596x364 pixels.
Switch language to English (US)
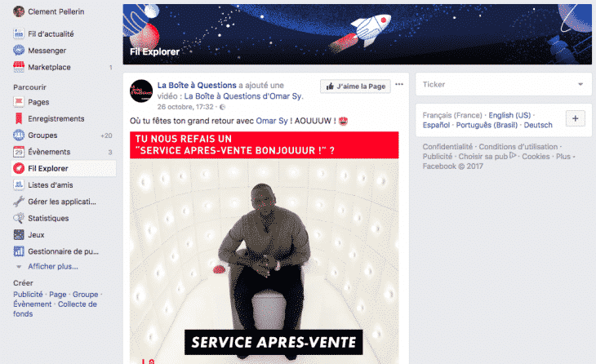(x=509, y=115)
